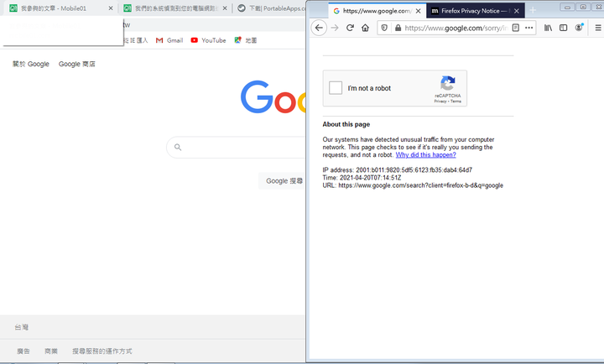The height and width of the screenshot is (364, 604).
Task: Open Business footer link in Chrome
Action: (51, 351)
